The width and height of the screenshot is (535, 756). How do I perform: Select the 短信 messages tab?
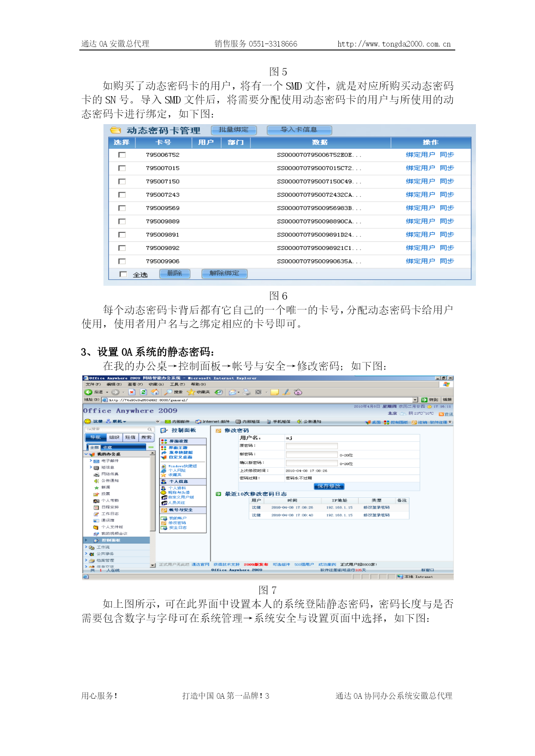click(x=130, y=437)
